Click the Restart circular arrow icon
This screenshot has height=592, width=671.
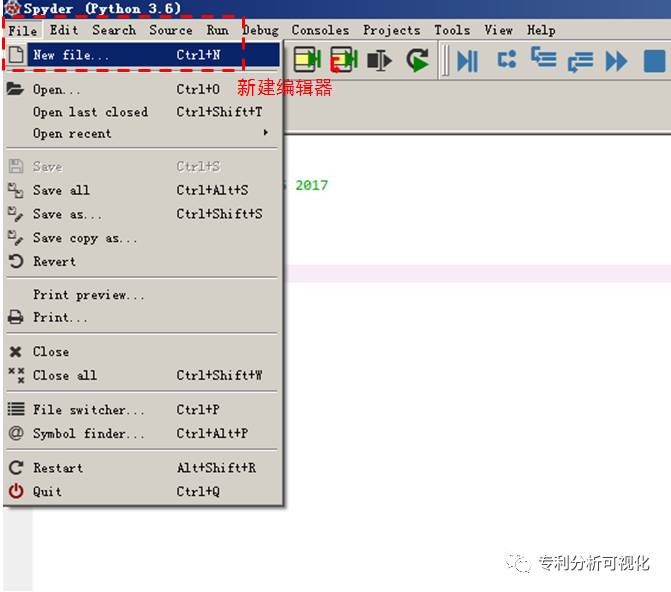coord(16,467)
